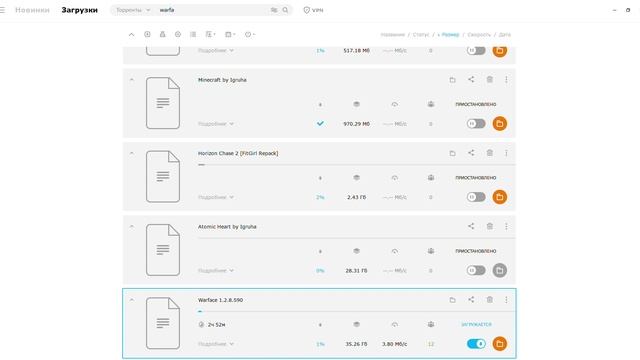Screen dimensions: 640x360
Task: Expand Подробнее for Horizon Chase 2
Action: point(216,197)
